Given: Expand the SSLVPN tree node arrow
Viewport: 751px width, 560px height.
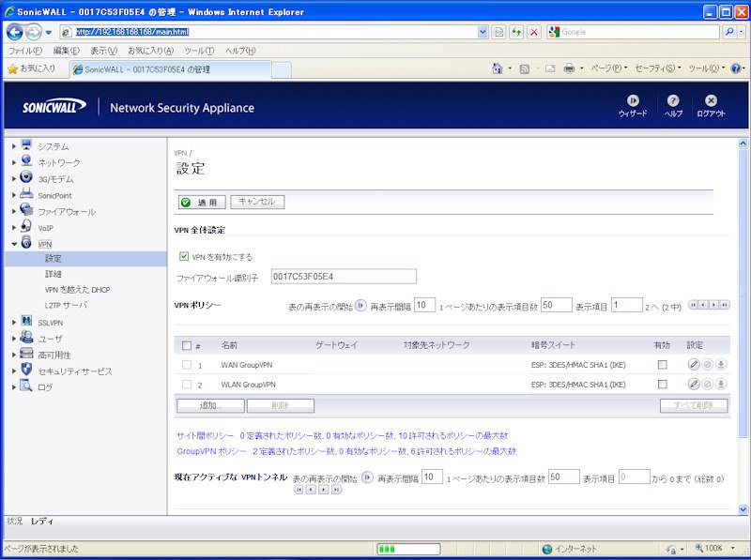Looking at the screenshot, I should click(x=14, y=322).
